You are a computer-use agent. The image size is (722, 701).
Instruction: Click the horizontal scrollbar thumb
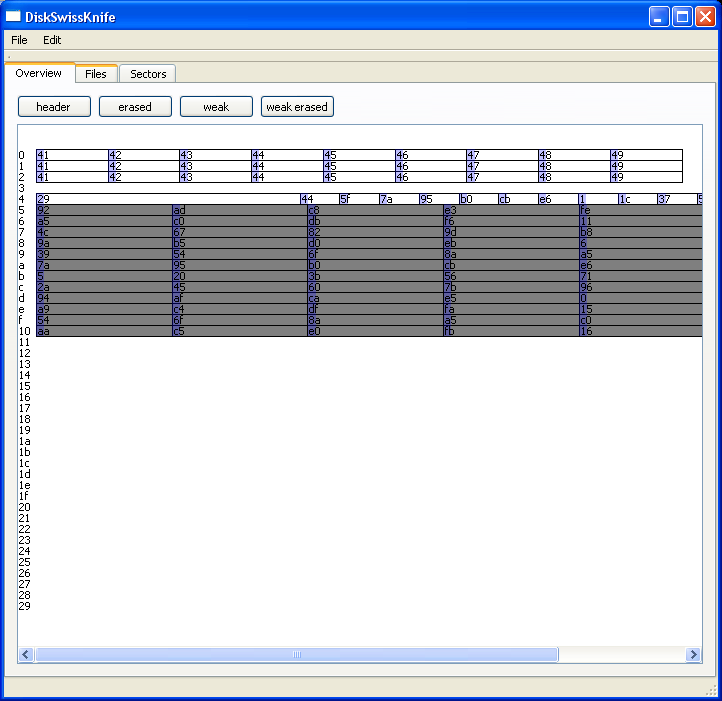[x=297, y=655]
